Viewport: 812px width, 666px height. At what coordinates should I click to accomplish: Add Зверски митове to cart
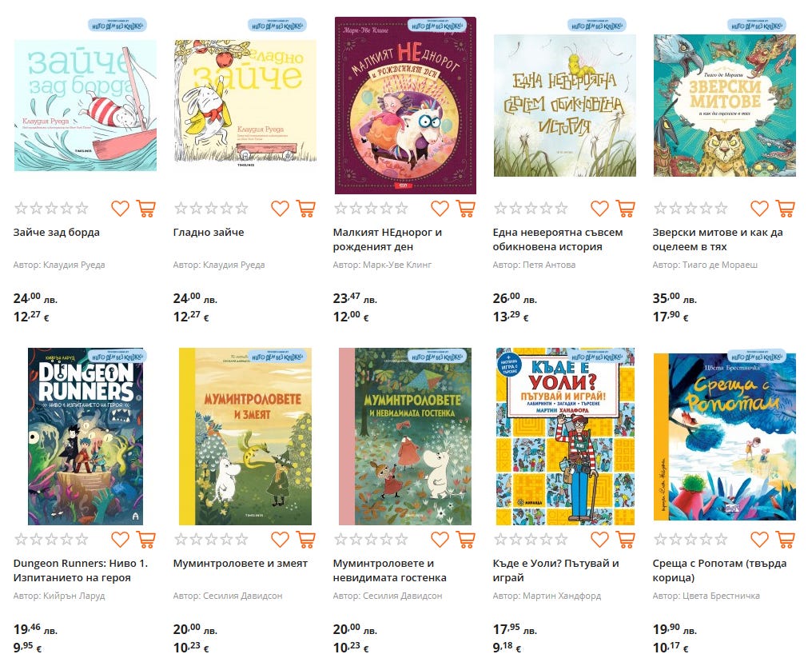(x=785, y=208)
